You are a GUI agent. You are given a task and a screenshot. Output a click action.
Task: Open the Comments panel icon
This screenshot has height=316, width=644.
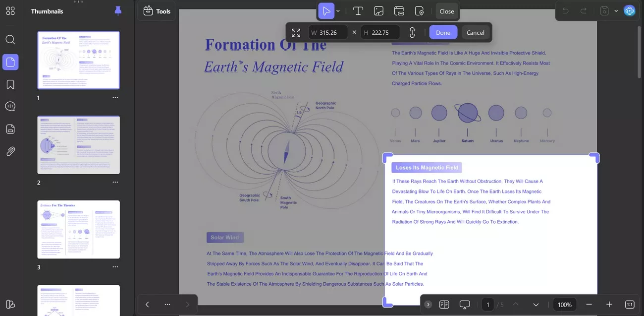[10, 107]
